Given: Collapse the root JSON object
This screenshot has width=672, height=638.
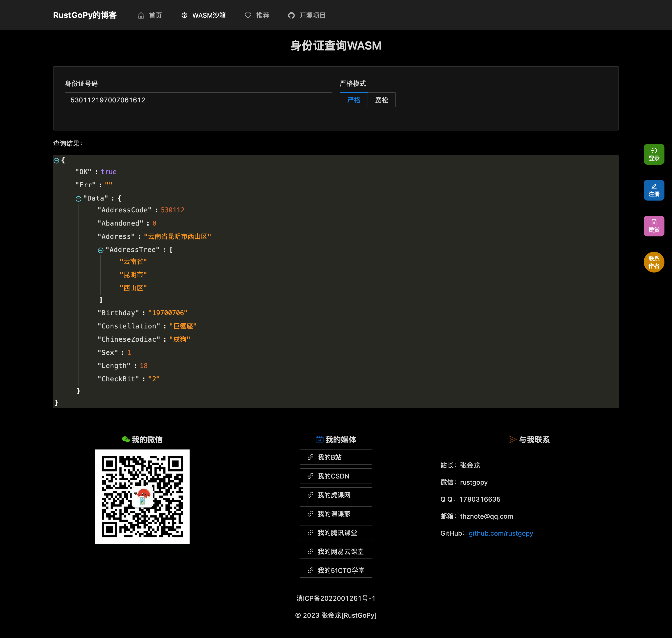Looking at the screenshot, I should tap(56, 160).
